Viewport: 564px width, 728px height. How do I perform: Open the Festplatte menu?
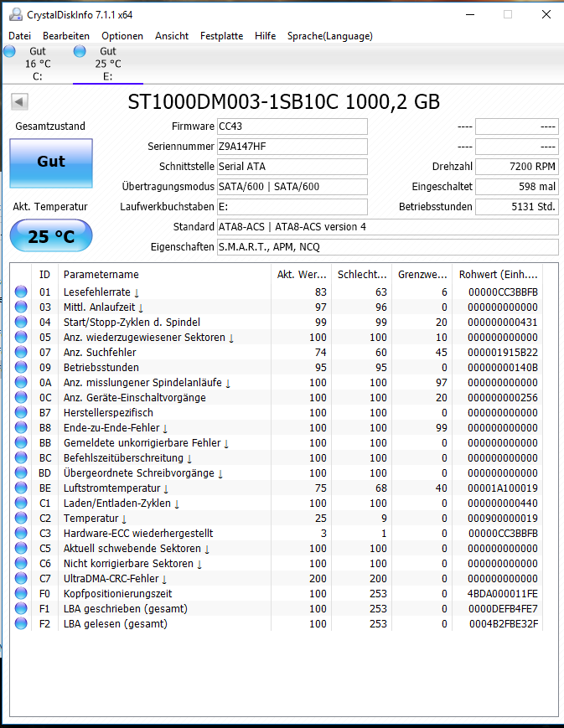click(221, 36)
